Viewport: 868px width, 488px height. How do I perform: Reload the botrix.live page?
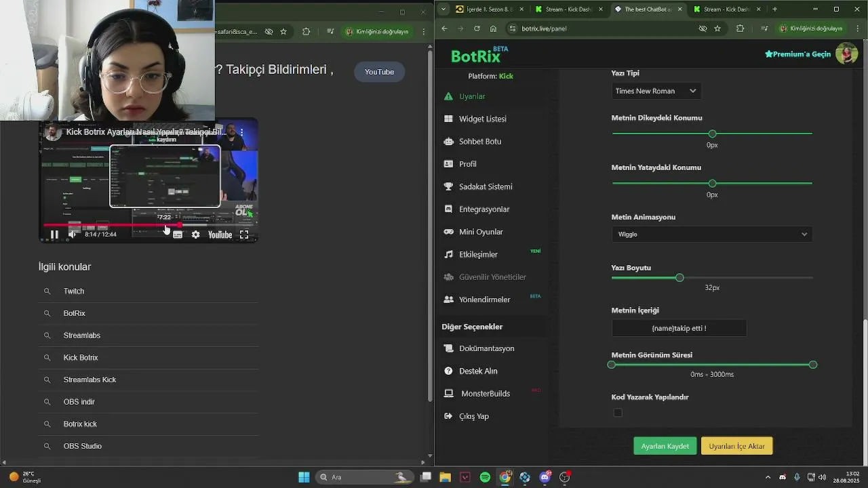[477, 28]
